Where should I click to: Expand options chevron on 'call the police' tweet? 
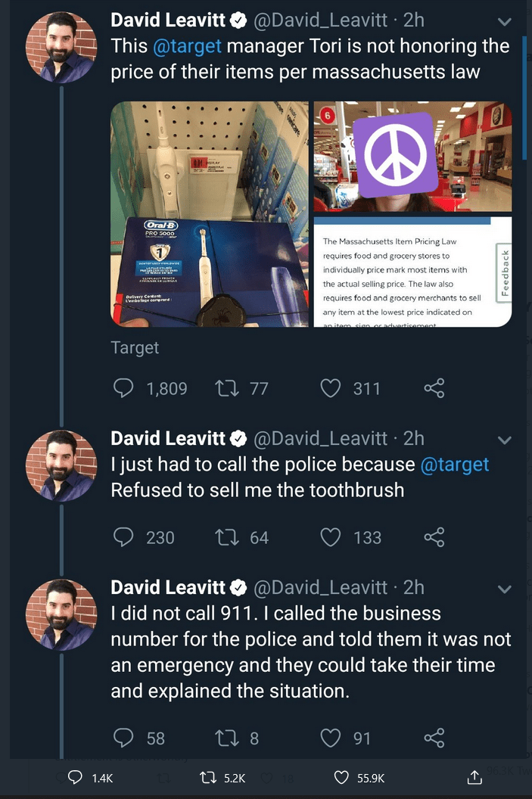click(x=504, y=440)
